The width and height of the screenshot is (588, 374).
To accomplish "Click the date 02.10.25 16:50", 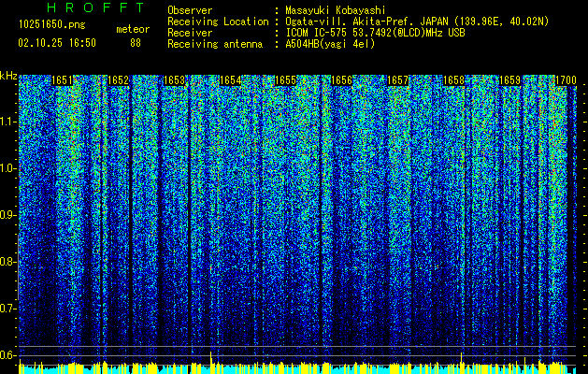I will (x=57, y=43).
